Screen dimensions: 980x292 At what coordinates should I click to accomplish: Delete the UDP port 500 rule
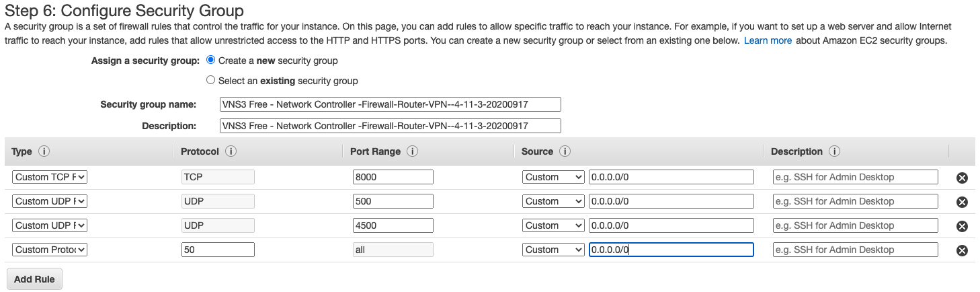pyautogui.click(x=962, y=202)
